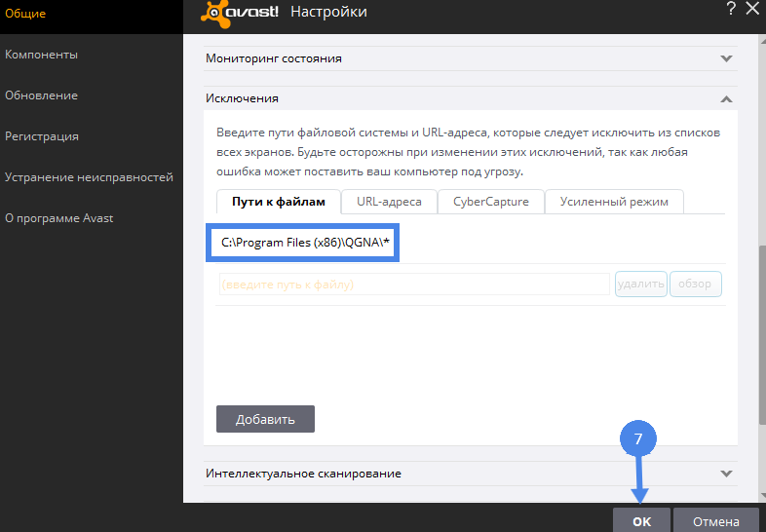Click the Добавить button

point(265,419)
